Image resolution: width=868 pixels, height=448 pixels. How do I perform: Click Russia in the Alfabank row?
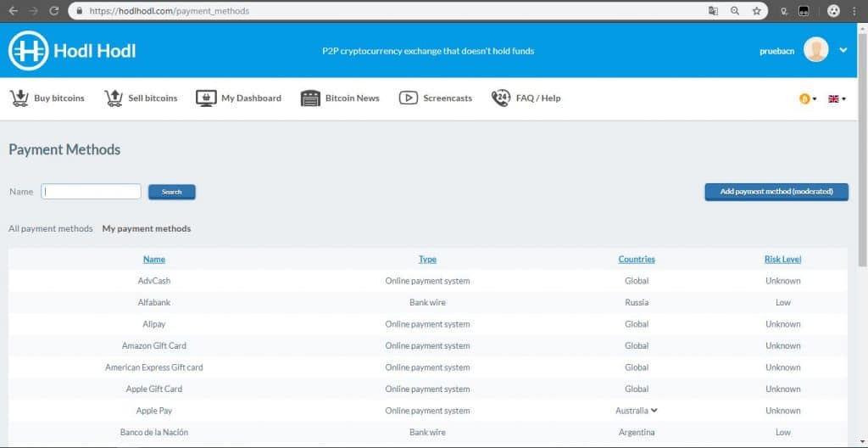coord(637,303)
